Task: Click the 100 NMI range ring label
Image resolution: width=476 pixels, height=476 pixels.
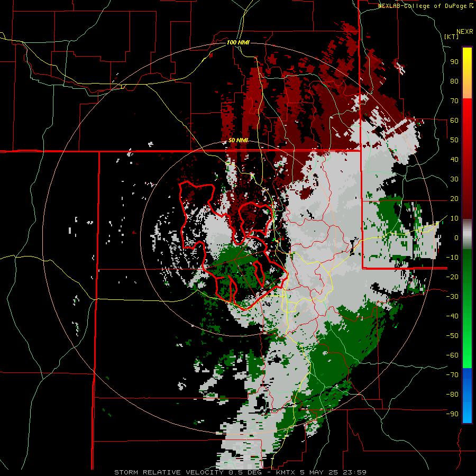Action: (x=238, y=42)
